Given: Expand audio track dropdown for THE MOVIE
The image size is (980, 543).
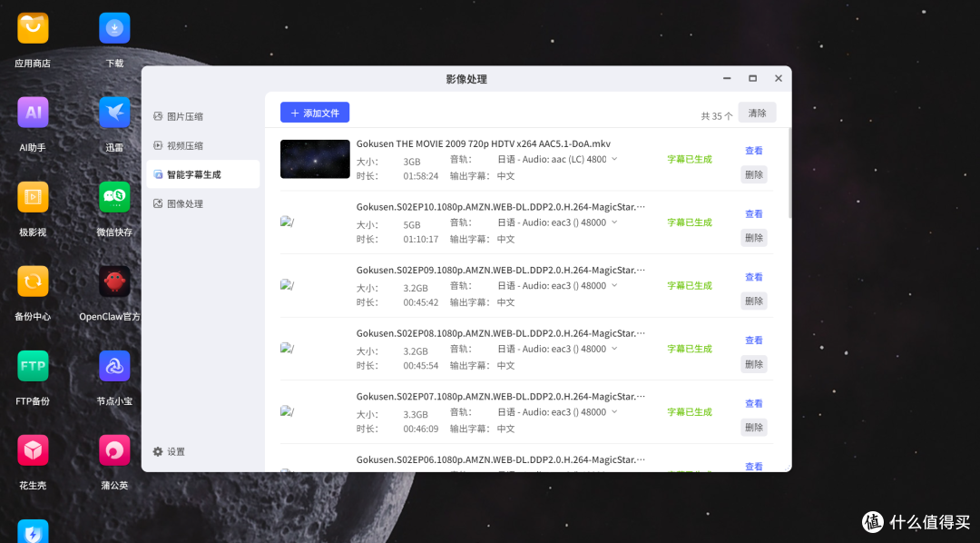Looking at the screenshot, I should (614, 159).
